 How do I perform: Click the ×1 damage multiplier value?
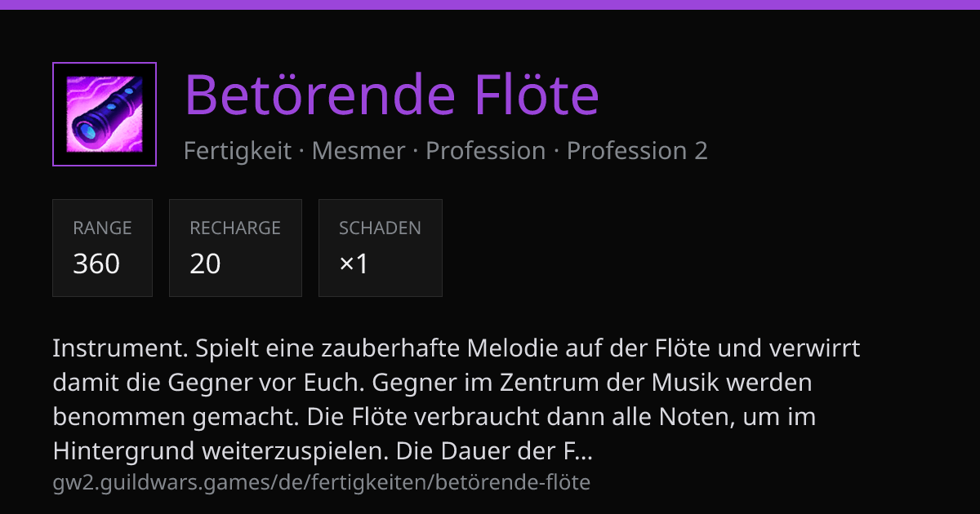click(354, 264)
